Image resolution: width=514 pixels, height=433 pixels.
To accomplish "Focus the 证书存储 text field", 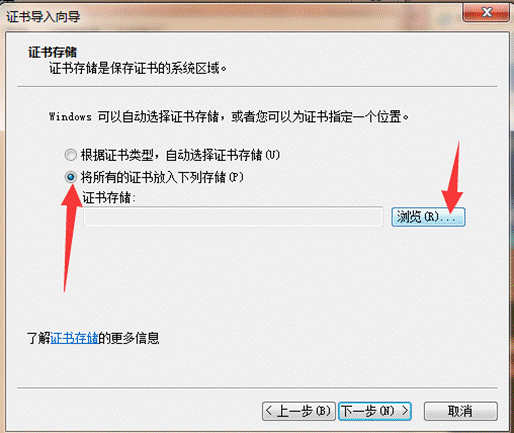I will 233,217.
